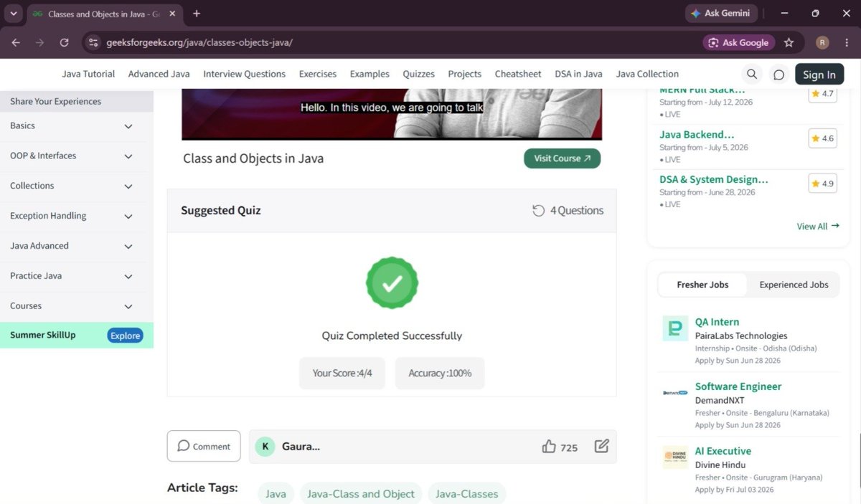The width and height of the screenshot is (861, 504).
Task: Open the Advanced Java menu item
Action: tap(159, 74)
